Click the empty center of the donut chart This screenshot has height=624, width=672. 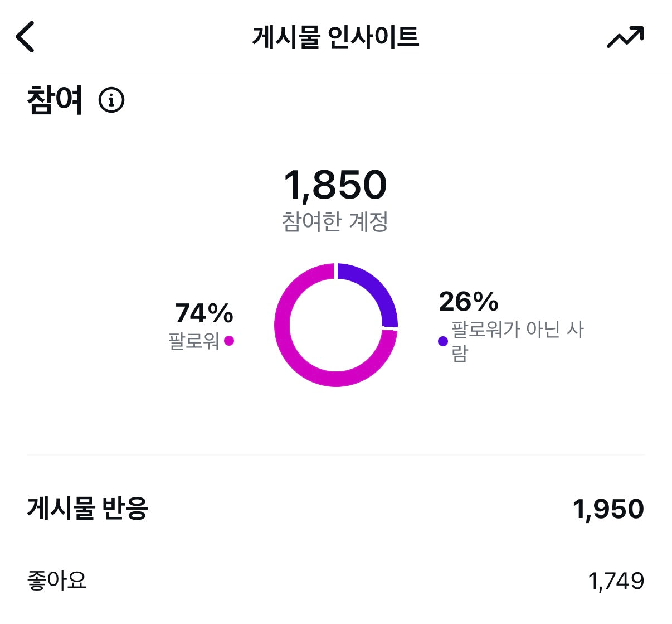pos(335,325)
